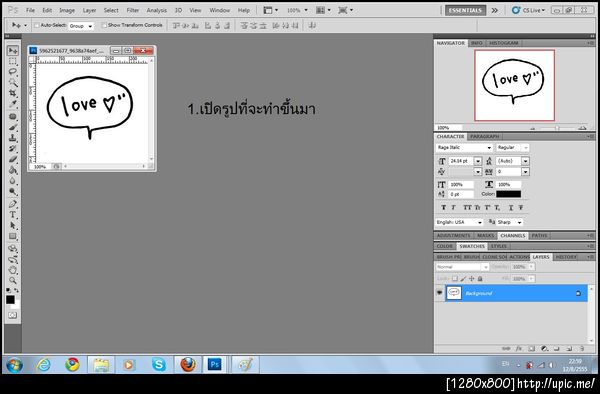Viewport: 600px width, 394px height.
Task: Click the Navigator preview thumbnail
Action: point(514,86)
